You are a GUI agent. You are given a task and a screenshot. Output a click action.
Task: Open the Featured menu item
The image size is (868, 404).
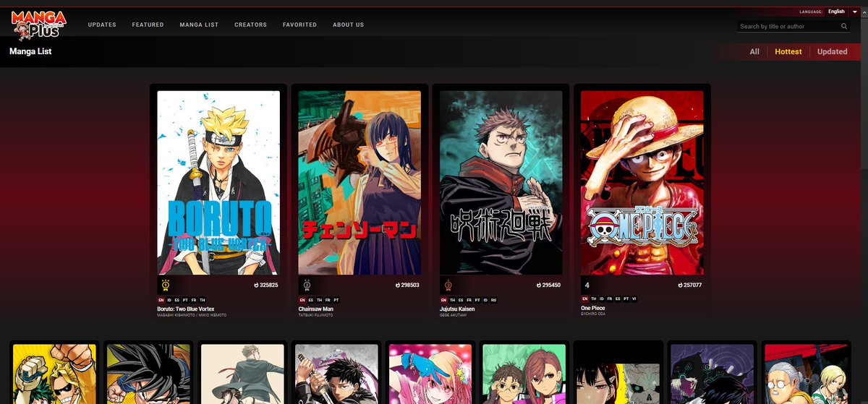[x=148, y=25]
